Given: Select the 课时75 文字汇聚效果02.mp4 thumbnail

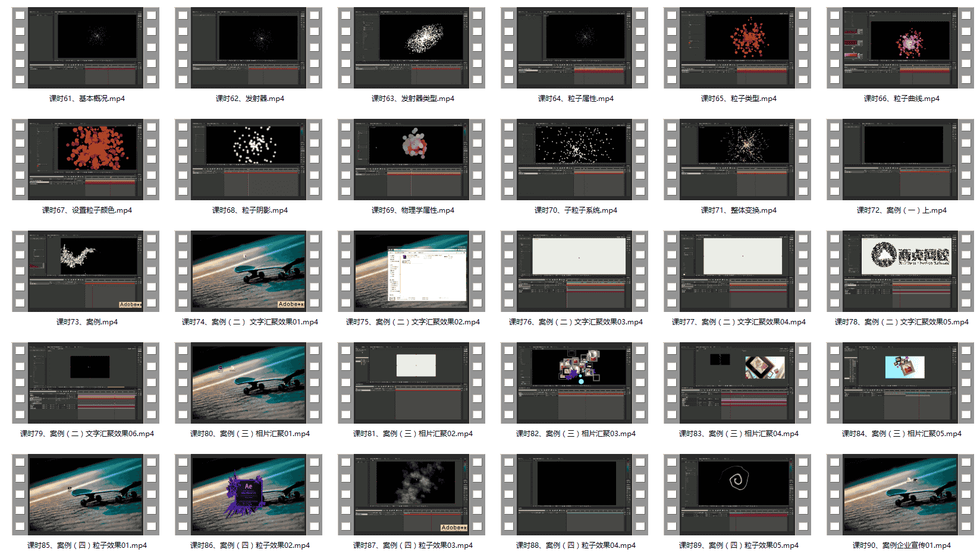Looking at the screenshot, I should (412, 272).
